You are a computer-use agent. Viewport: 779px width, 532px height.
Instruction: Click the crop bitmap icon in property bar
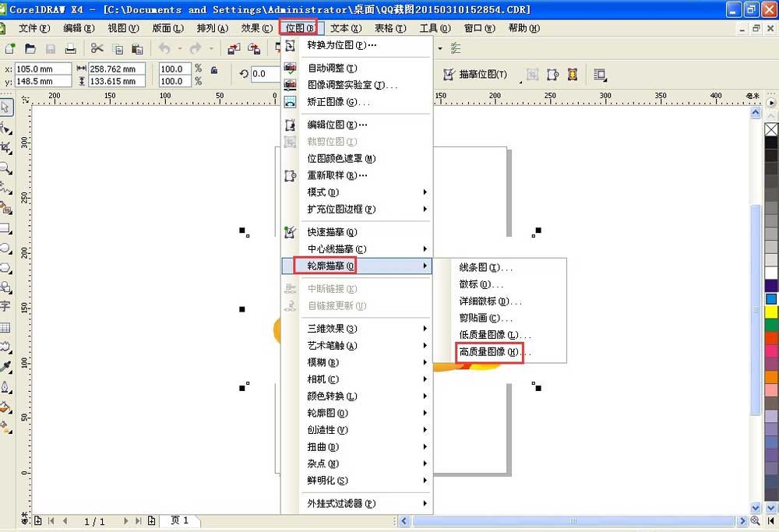coord(533,75)
